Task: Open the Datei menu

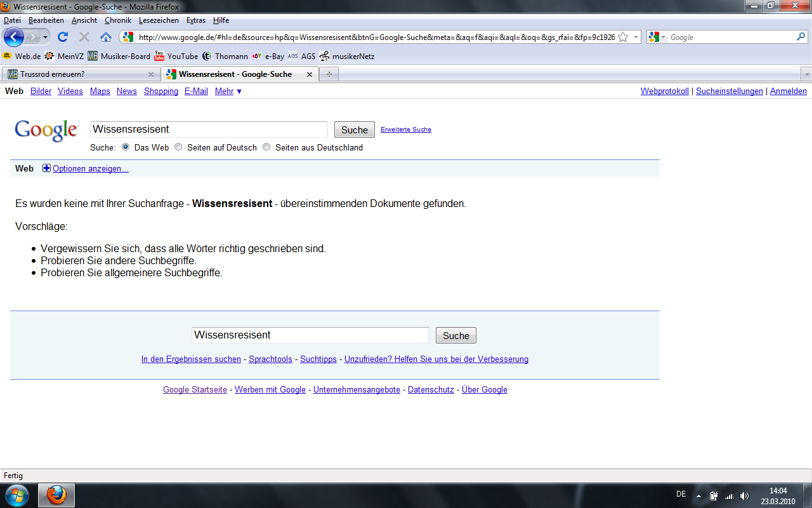Action: [x=12, y=20]
